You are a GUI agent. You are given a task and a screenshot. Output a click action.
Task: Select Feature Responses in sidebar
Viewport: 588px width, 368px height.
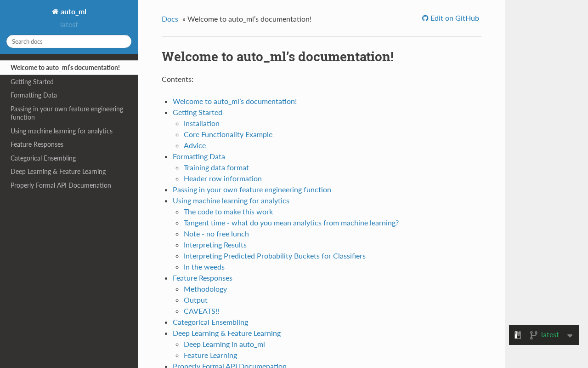point(69,144)
